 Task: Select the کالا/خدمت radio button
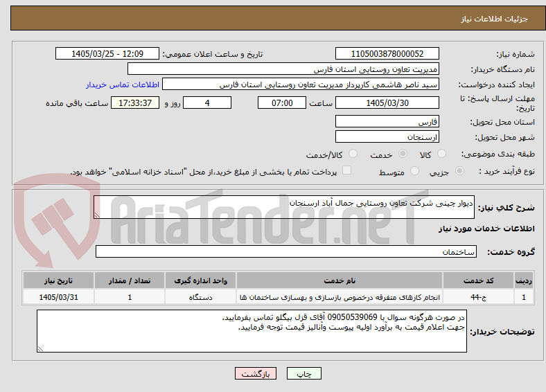coord(353,154)
